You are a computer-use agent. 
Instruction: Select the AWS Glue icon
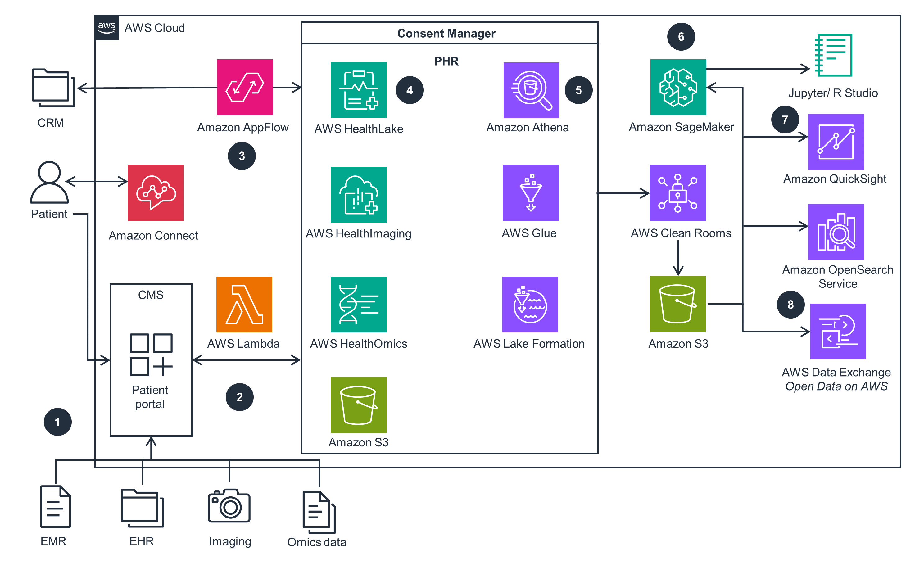(x=531, y=193)
